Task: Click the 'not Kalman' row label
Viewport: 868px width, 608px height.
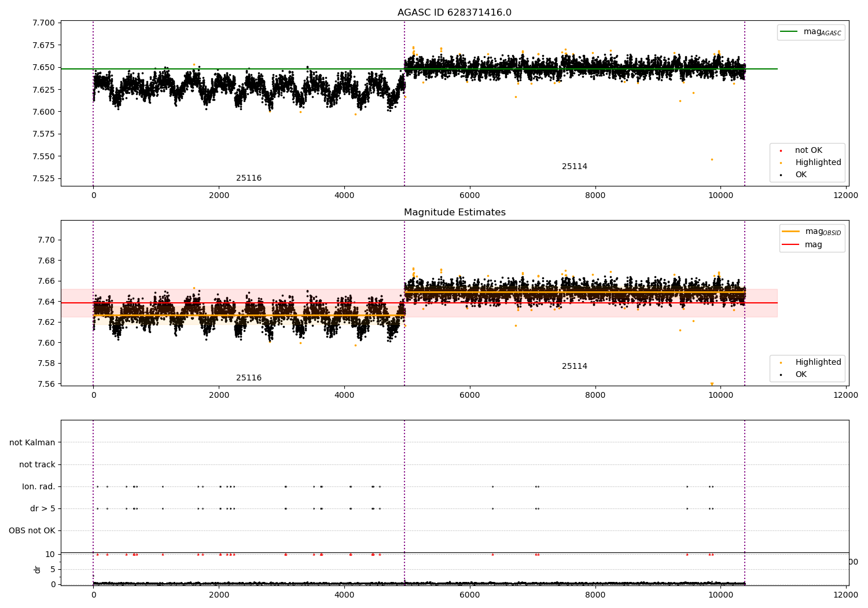Action: [32, 442]
